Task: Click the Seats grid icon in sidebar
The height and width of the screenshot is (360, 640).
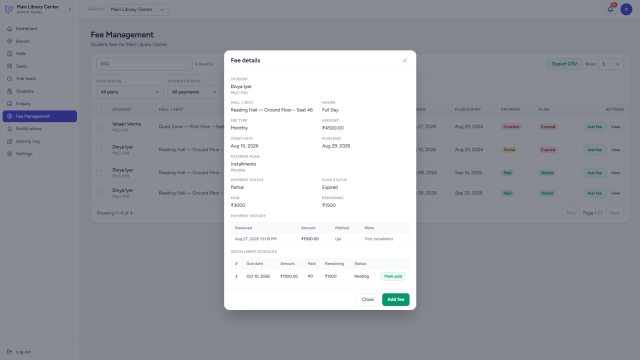Action: pos(9,66)
